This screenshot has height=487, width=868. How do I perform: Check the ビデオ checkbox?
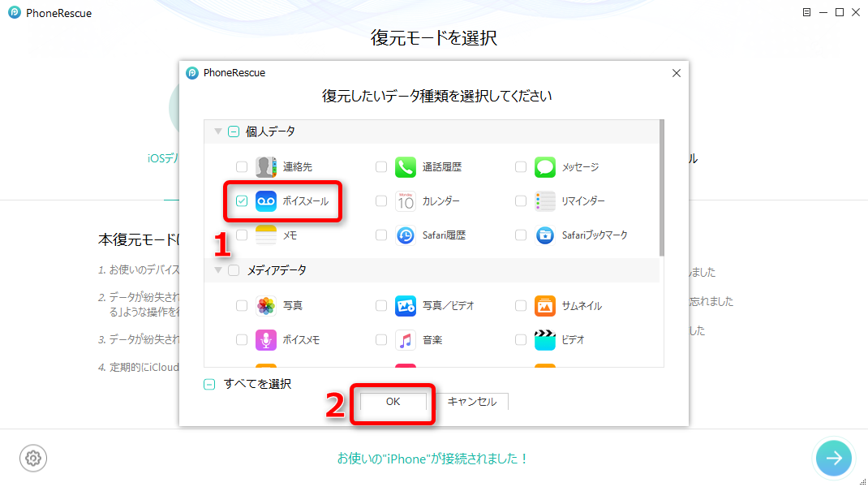tap(520, 339)
